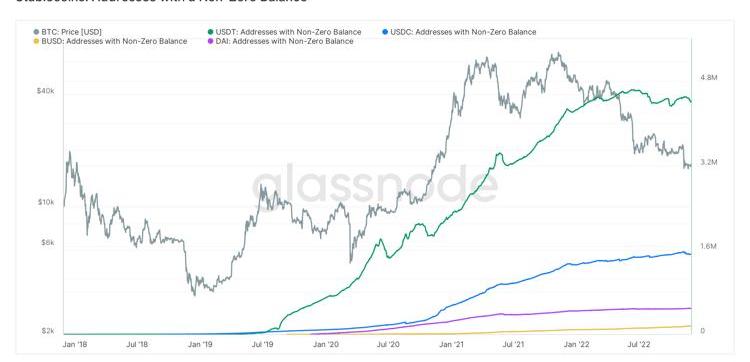
Task: Click the 4.8M right axis label
Action: pyautogui.click(x=709, y=77)
